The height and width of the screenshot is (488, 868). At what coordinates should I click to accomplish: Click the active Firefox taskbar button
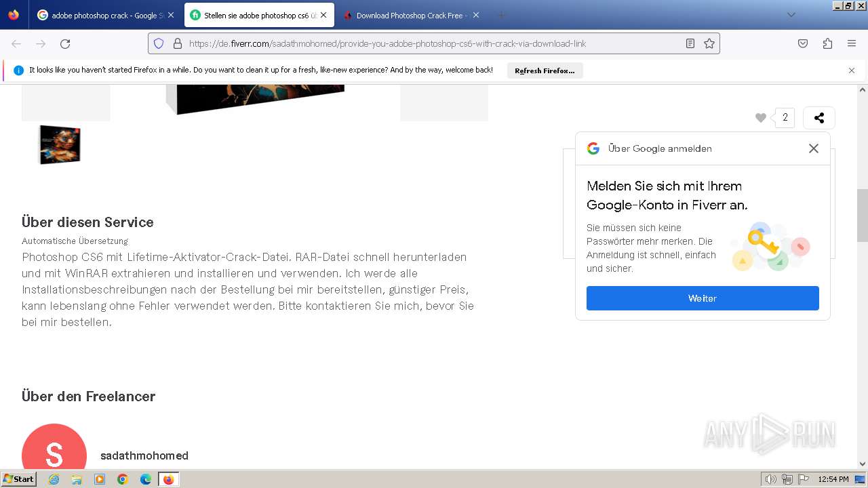169,479
